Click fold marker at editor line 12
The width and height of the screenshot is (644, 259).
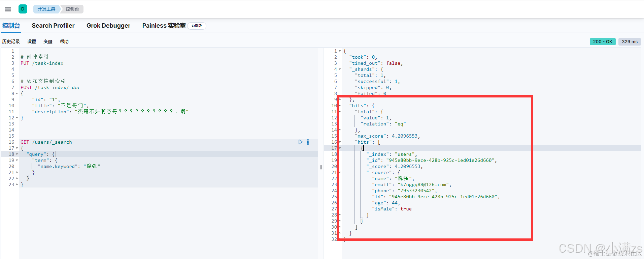point(17,118)
